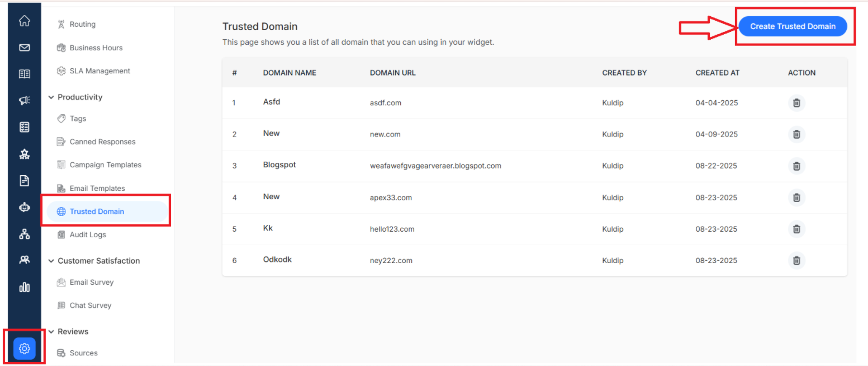
Task: Open Email Templates in sidebar
Action: pos(91,189)
